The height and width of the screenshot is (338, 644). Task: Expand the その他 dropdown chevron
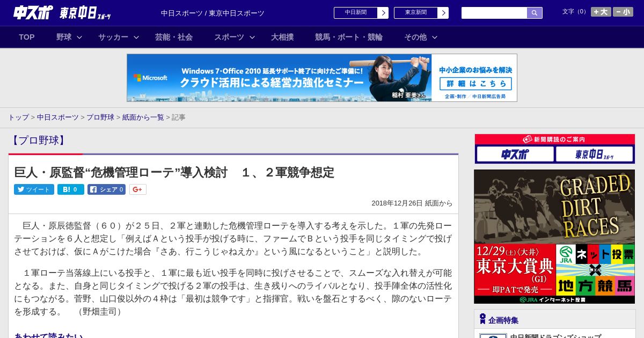coord(435,37)
